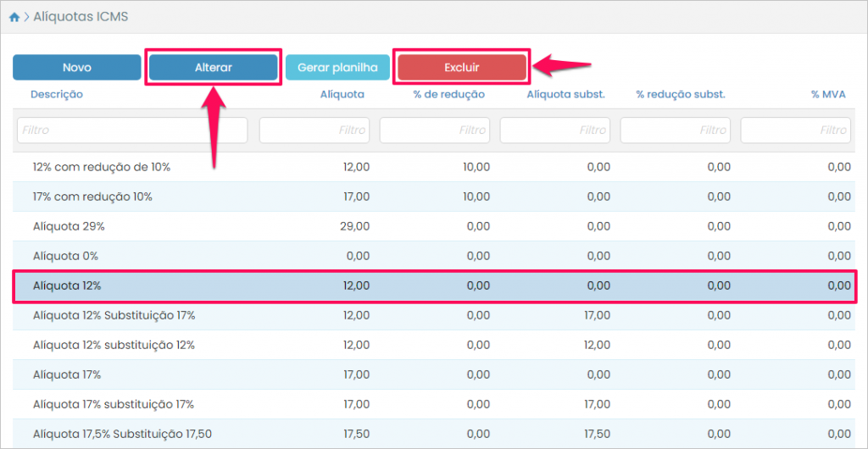
Task: Click the Novo button
Action: point(77,68)
